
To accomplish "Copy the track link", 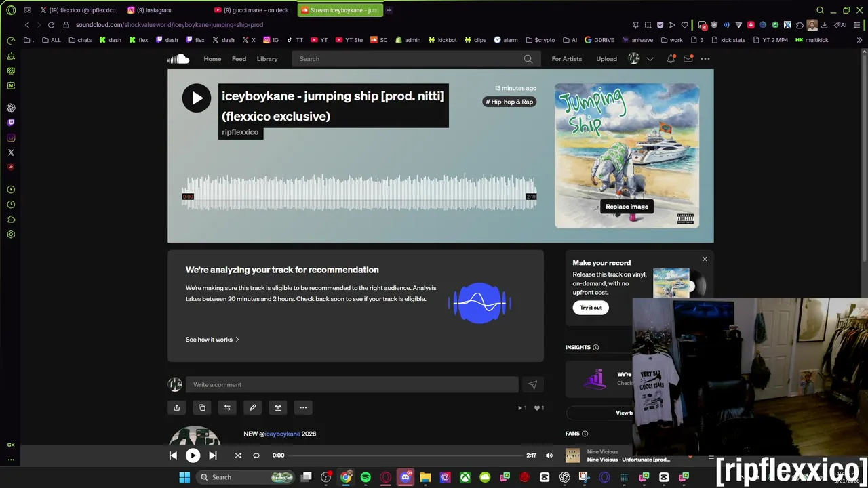I will pyautogui.click(x=202, y=407).
